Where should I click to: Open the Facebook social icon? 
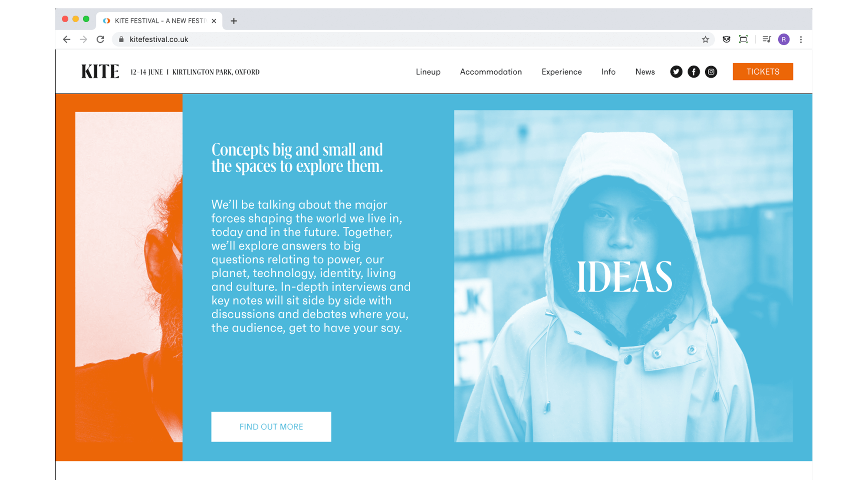pyautogui.click(x=694, y=72)
